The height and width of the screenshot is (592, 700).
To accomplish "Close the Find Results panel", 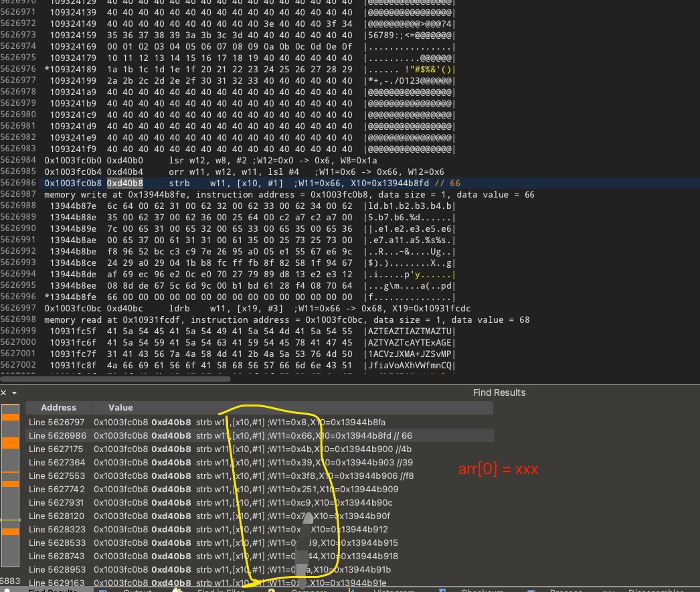I will 3,392.
